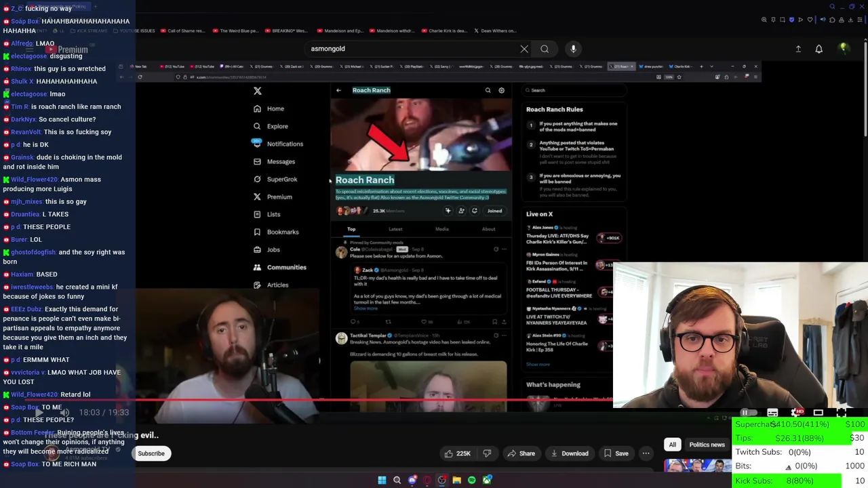Start YouTube voice search microphone
Viewport: 868px width, 488px height.
coord(573,49)
